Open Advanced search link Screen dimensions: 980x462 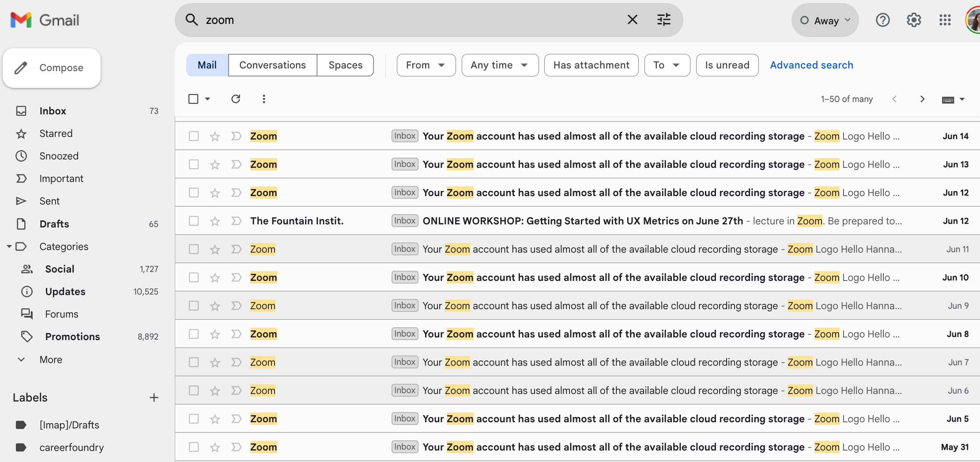coord(811,65)
